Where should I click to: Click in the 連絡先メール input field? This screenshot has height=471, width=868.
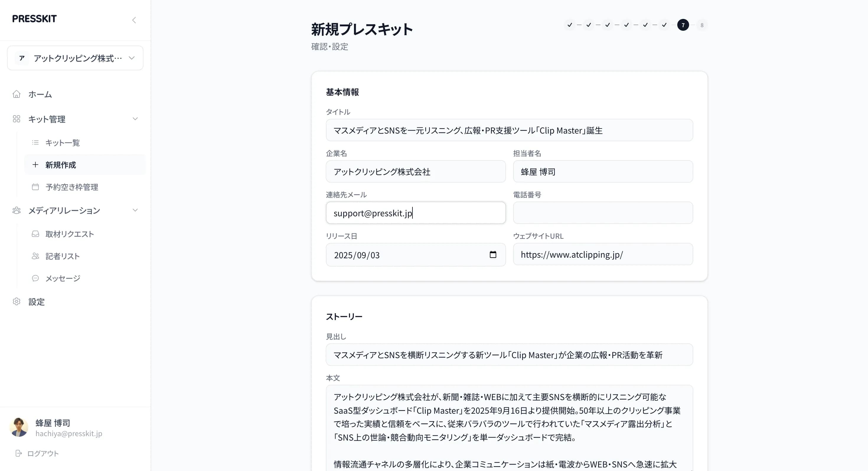[x=415, y=213]
